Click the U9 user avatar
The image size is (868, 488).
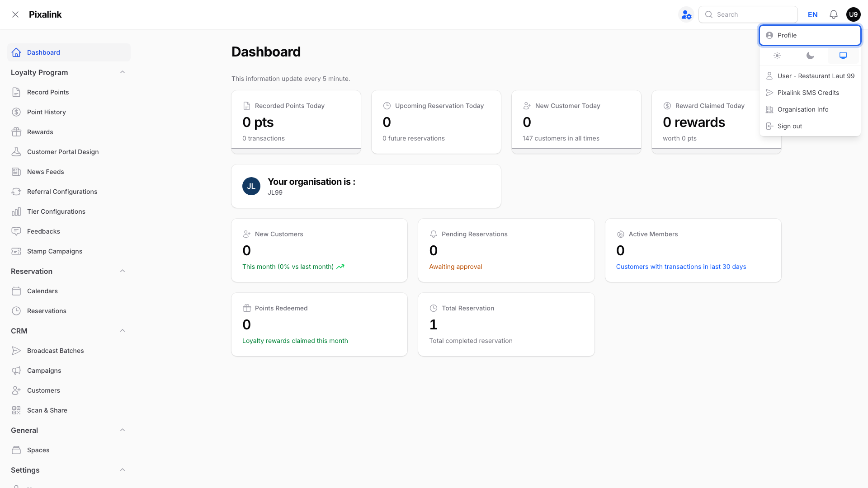pos(853,14)
